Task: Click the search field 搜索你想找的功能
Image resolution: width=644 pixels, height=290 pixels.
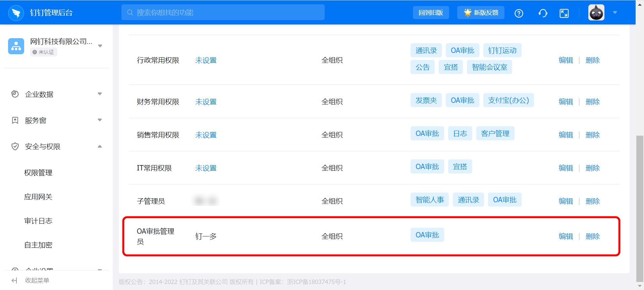Action: [x=223, y=12]
